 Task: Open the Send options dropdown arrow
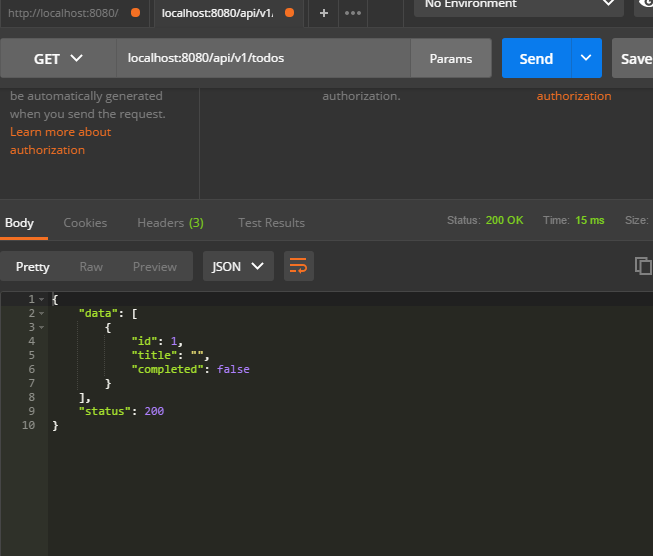(586, 58)
